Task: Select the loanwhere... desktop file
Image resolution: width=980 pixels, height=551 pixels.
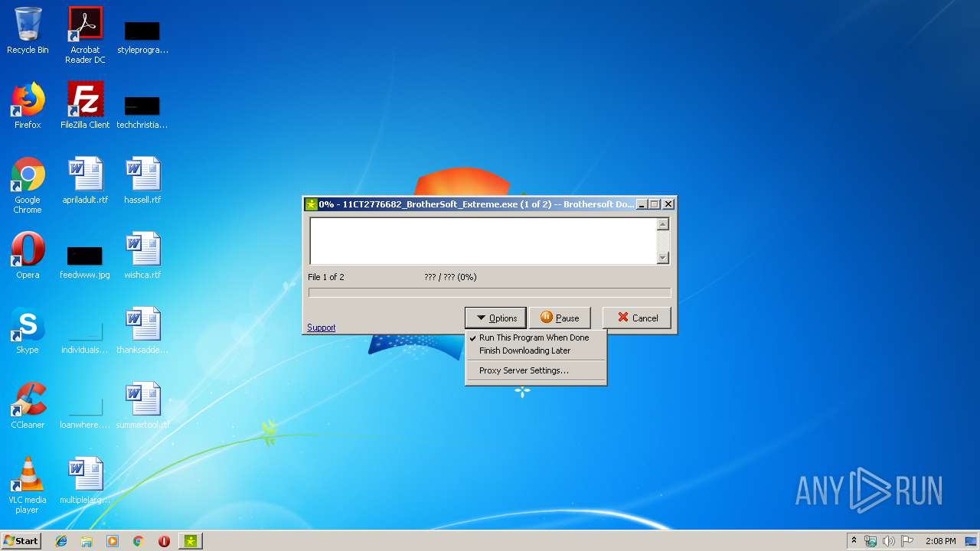Action: 85,412
